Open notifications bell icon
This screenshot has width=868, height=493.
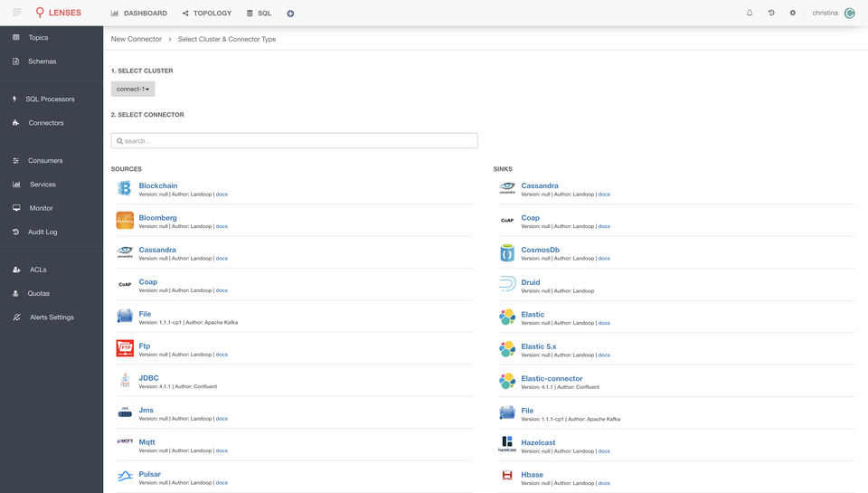[750, 13]
